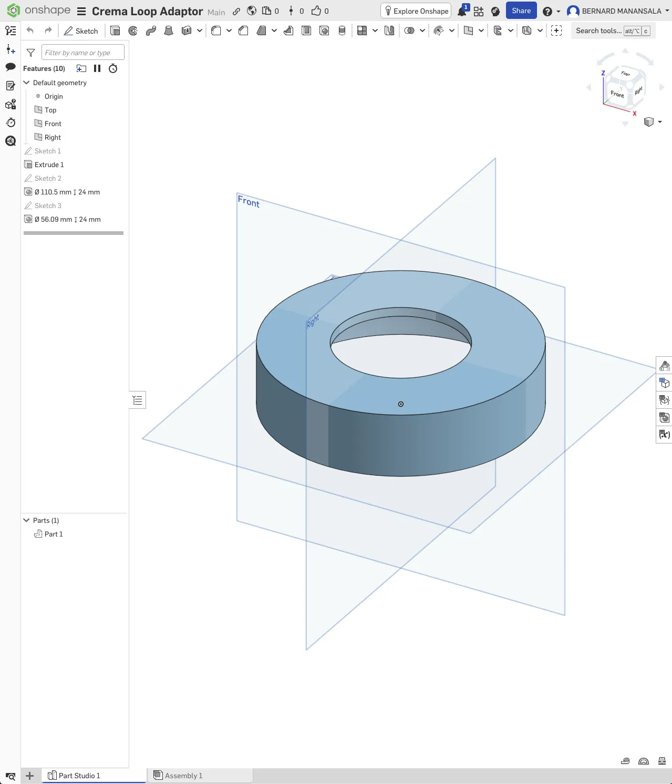Select the Shell tool
The height and width of the screenshot is (784, 672).
tap(306, 31)
